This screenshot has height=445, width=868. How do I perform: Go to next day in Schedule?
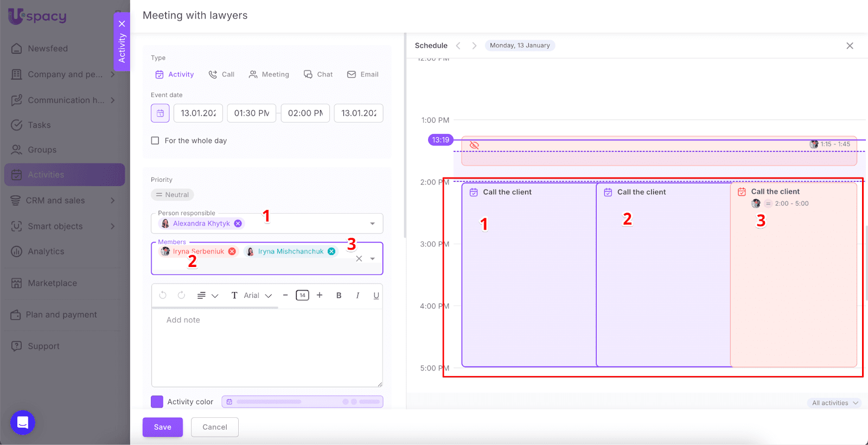pos(474,46)
